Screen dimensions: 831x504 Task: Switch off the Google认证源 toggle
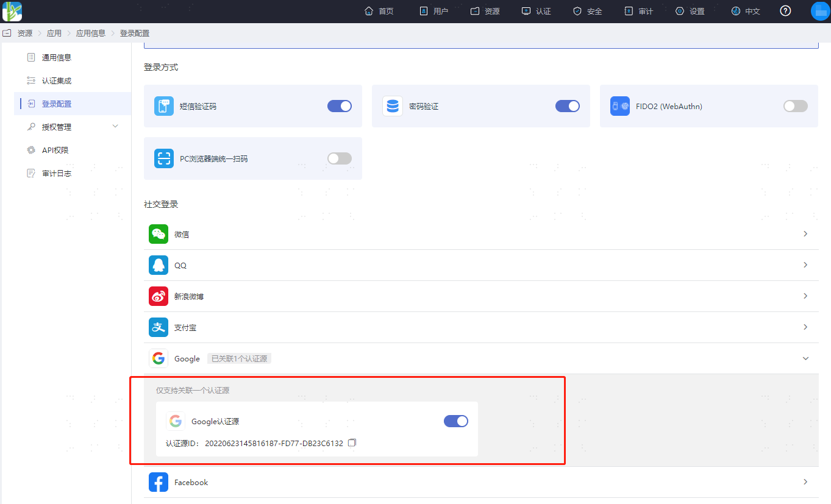tap(456, 421)
